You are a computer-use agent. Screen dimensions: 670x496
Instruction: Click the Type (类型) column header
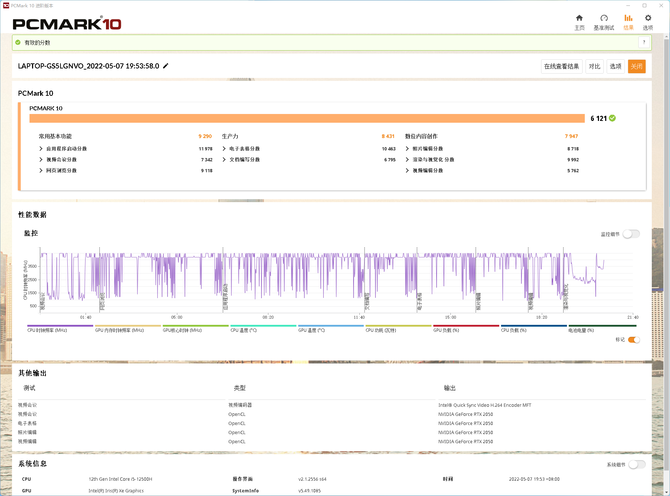240,388
